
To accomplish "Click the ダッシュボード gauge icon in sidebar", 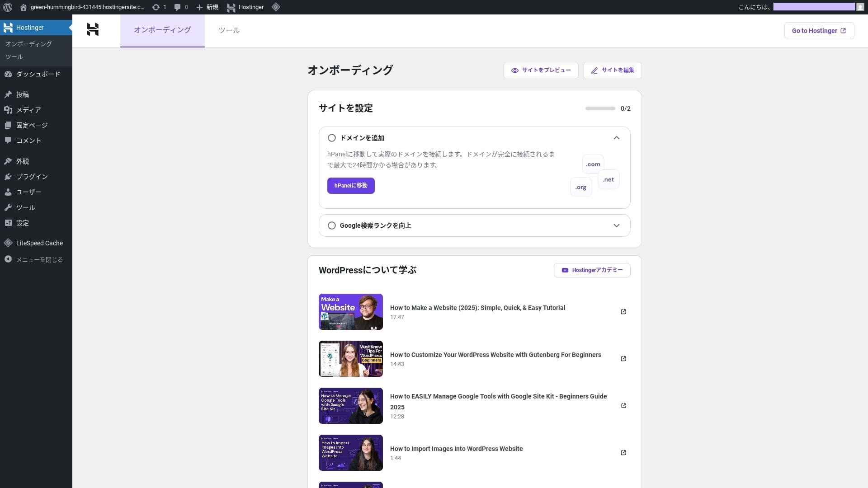I will click(8, 74).
